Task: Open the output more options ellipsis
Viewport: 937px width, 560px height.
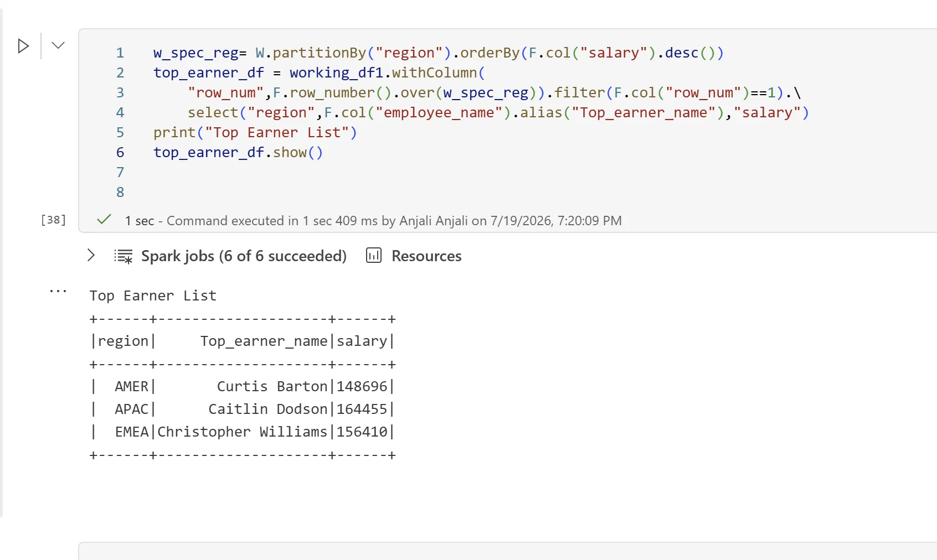Action: [x=58, y=291]
